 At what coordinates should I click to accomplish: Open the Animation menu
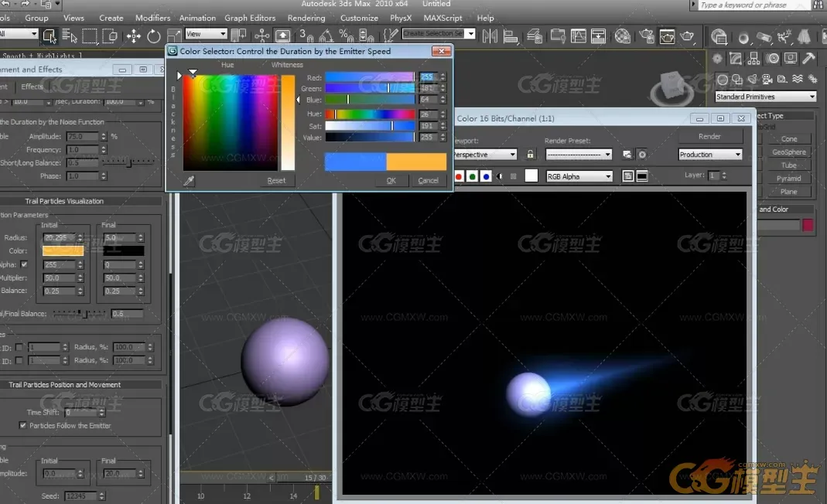coord(197,18)
